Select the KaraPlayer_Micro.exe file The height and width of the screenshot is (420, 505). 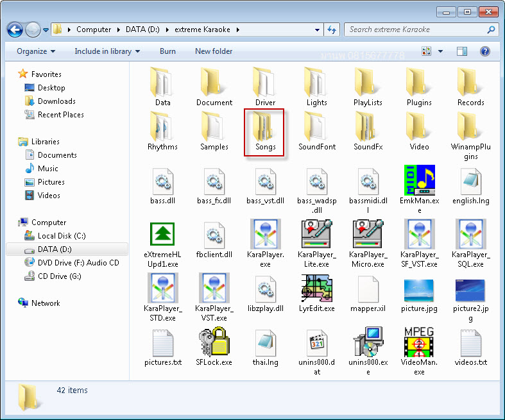click(x=368, y=244)
